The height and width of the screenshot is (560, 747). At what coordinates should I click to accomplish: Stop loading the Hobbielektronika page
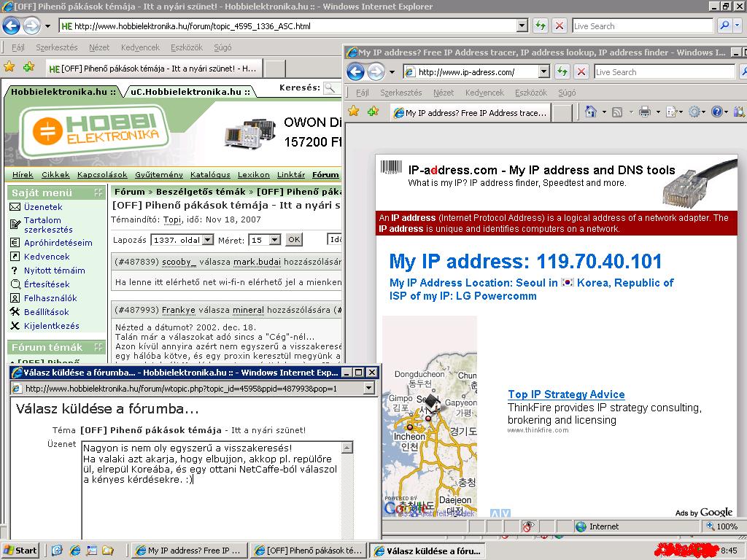pos(560,26)
